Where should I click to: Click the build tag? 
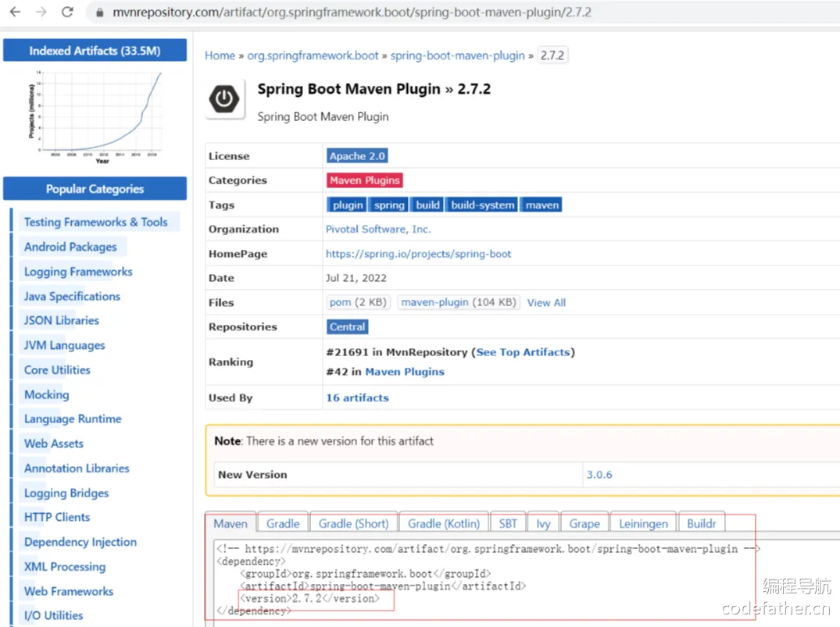coord(427,205)
